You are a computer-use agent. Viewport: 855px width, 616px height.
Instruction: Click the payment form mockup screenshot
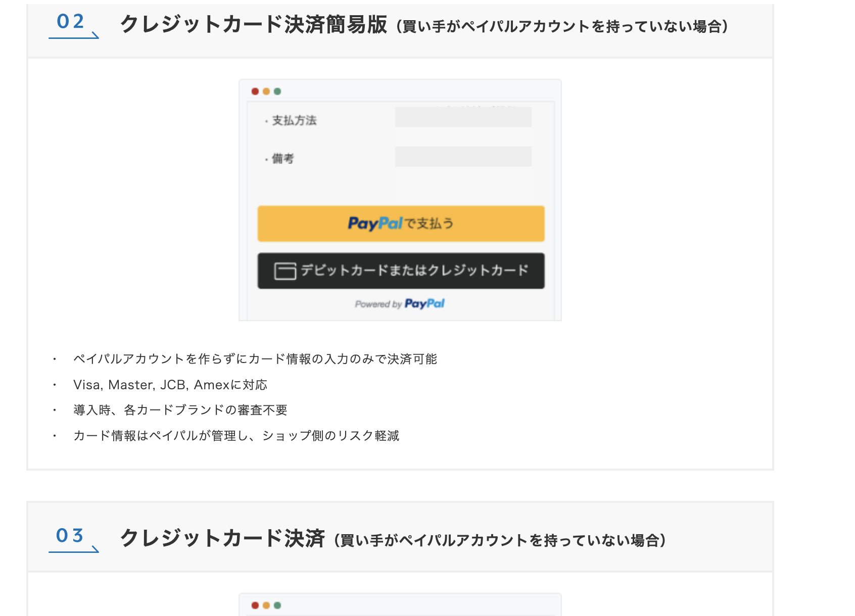[400, 200]
